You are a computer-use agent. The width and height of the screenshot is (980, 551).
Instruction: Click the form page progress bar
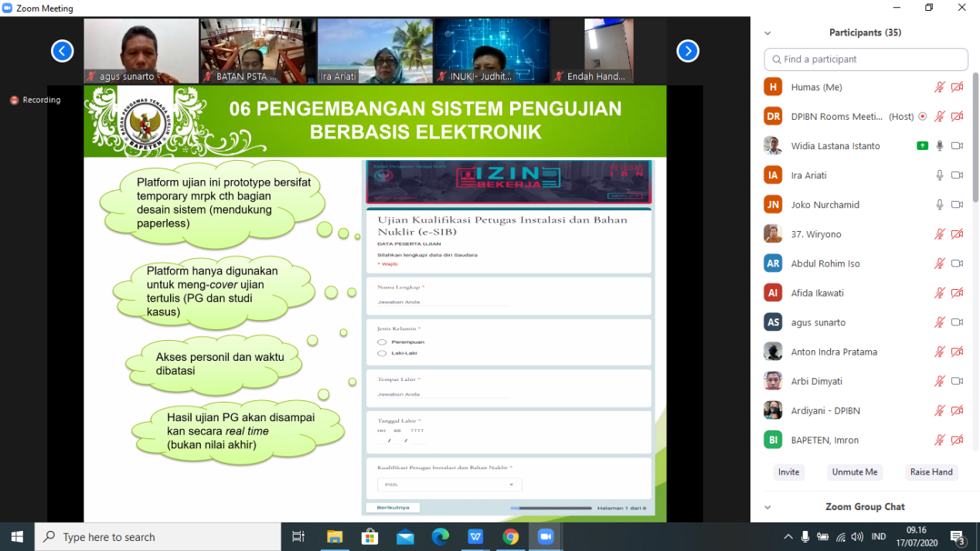(x=551, y=508)
